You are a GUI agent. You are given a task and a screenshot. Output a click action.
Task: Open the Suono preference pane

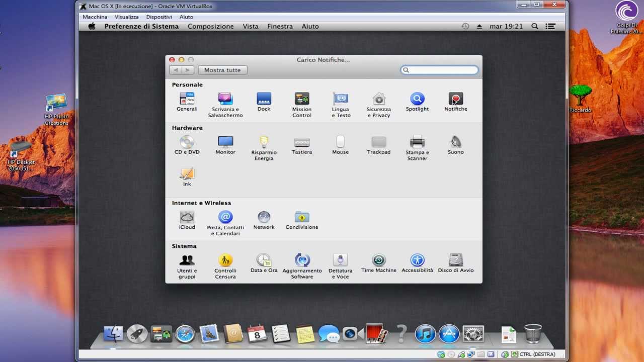tap(456, 145)
